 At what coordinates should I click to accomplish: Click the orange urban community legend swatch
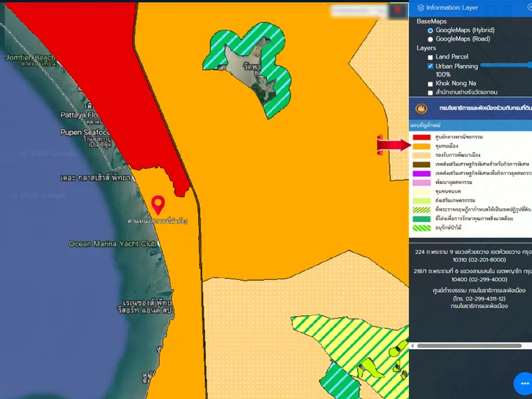pyautogui.click(x=422, y=146)
